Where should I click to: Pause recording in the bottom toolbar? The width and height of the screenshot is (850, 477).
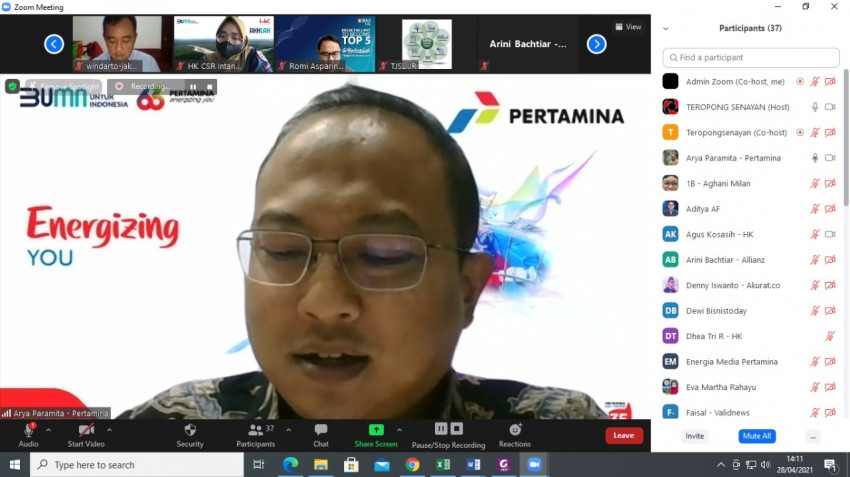(x=441, y=429)
